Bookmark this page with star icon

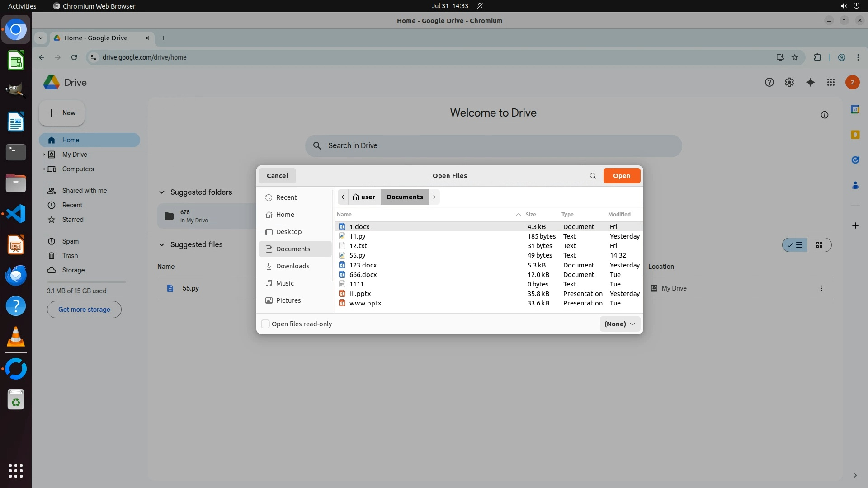point(795,57)
